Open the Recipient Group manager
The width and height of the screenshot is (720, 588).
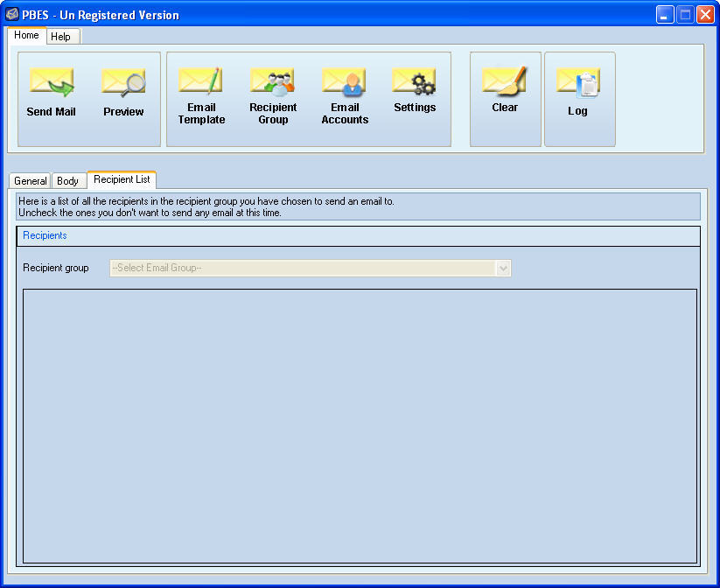[x=273, y=87]
